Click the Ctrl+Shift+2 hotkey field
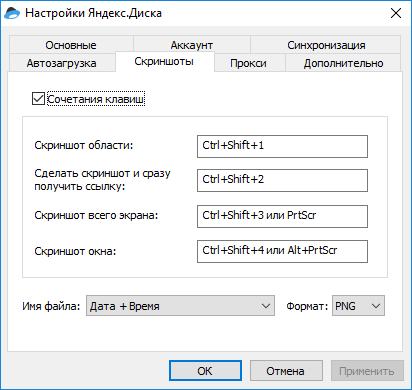This screenshot has height=390, width=412. tap(282, 180)
